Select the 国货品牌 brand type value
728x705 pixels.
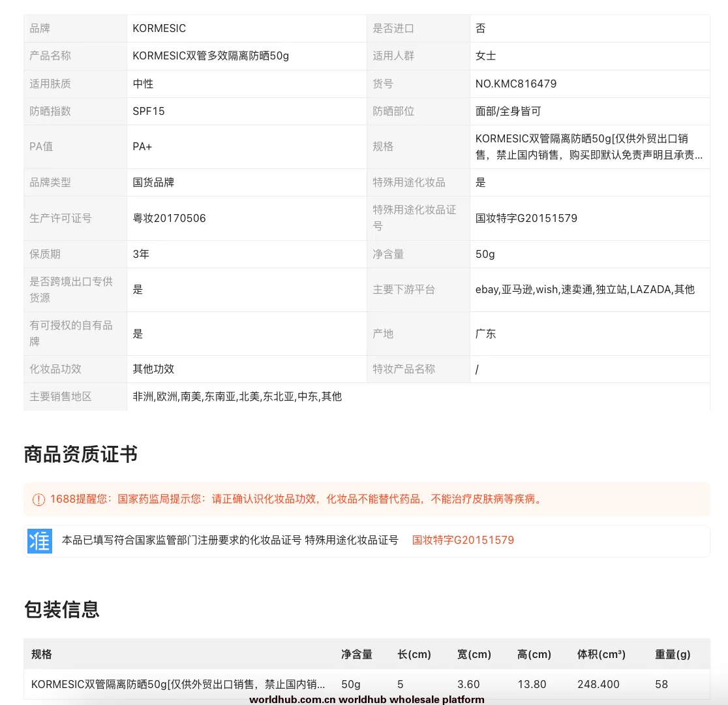point(153,182)
